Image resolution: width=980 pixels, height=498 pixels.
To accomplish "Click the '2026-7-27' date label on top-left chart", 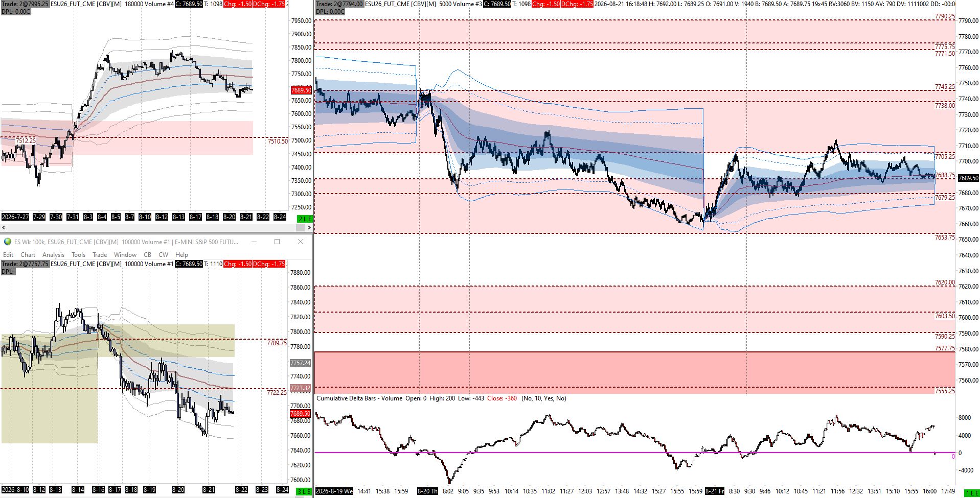I will click(x=15, y=217).
